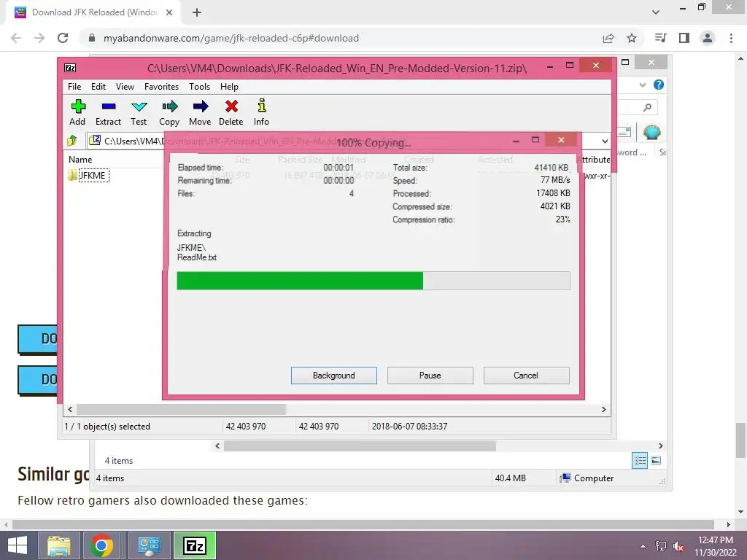Pause the extraction
747x560 pixels.
pos(430,376)
